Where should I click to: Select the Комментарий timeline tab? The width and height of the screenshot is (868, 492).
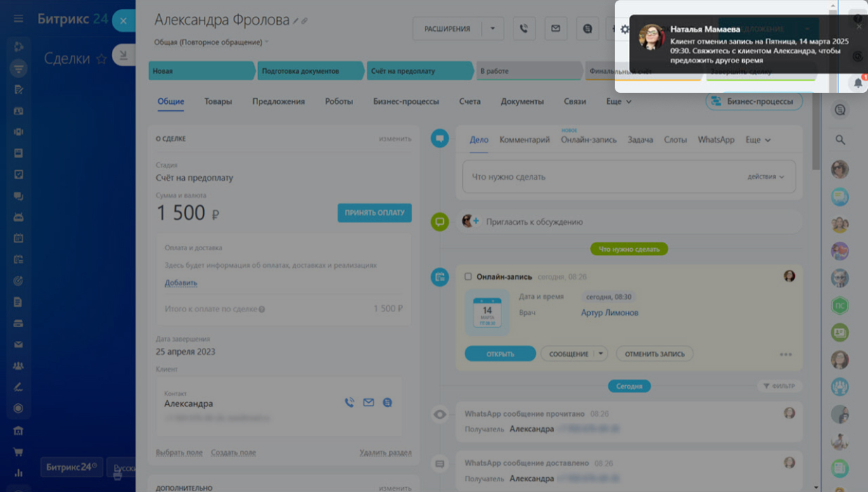[x=525, y=140]
